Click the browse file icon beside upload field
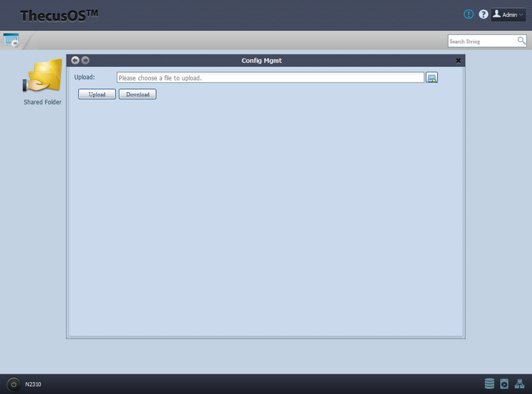Image resolution: width=532 pixels, height=394 pixels. tap(432, 77)
